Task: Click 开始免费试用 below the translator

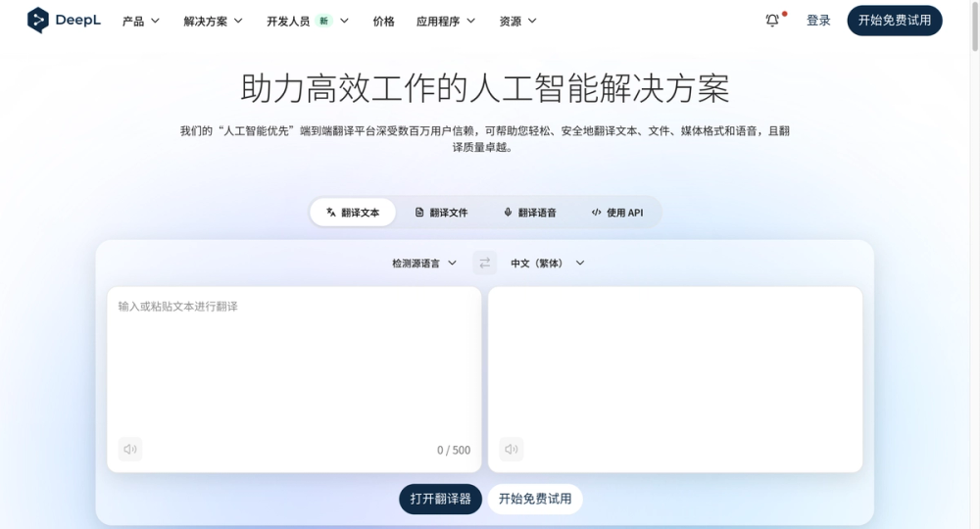Action: coord(535,499)
